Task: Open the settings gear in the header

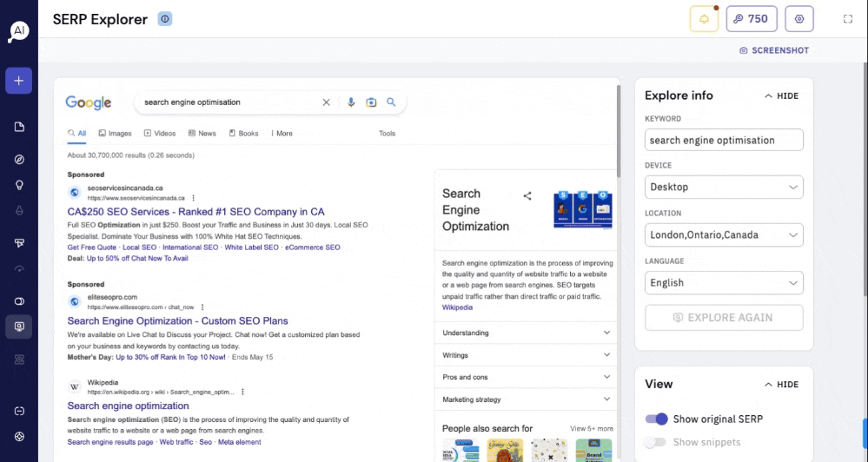Action: [x=799, y=19]
